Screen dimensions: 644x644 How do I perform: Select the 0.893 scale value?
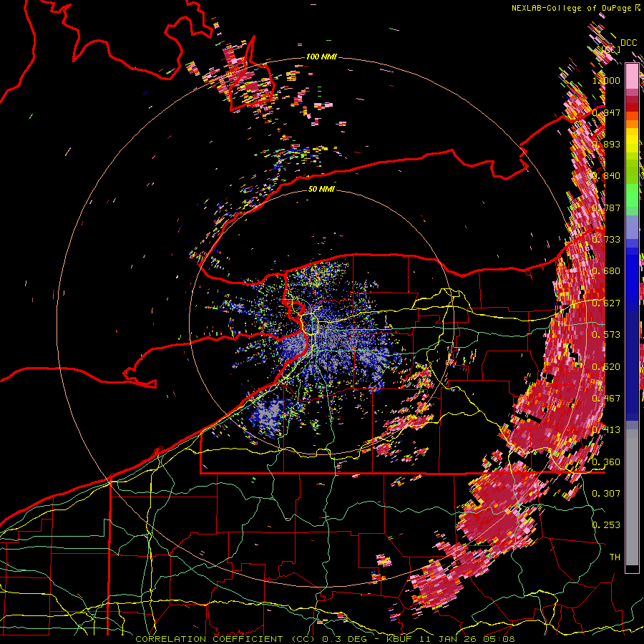606,144
